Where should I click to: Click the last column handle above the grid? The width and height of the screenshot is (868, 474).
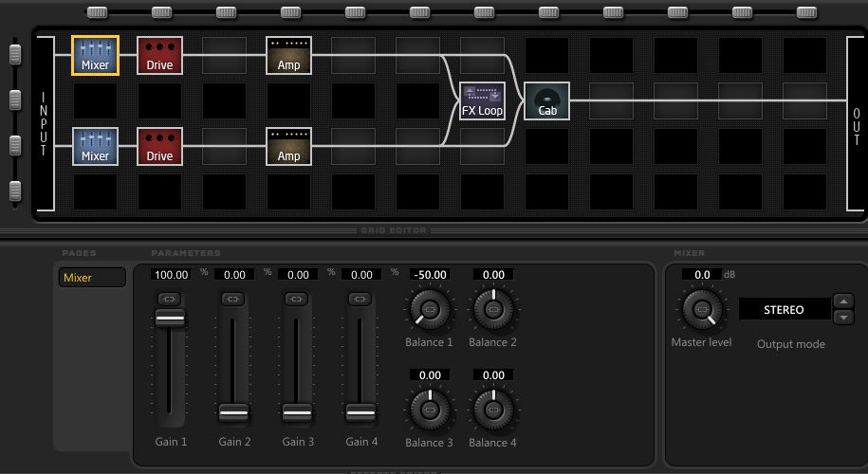point(806,12)
